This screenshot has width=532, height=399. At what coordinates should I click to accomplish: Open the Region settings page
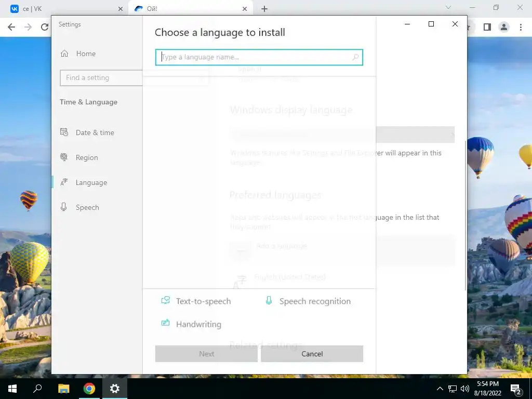[87, 157]
